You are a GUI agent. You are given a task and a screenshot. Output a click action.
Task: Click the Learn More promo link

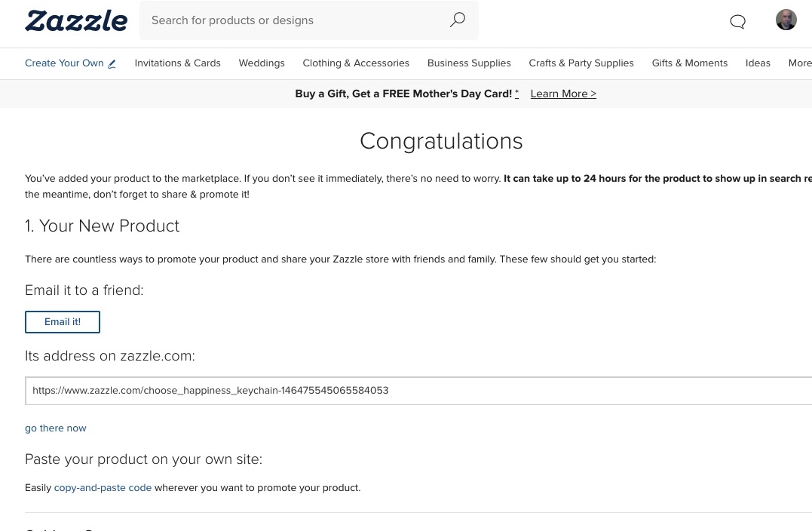click(x=563, y=94)
